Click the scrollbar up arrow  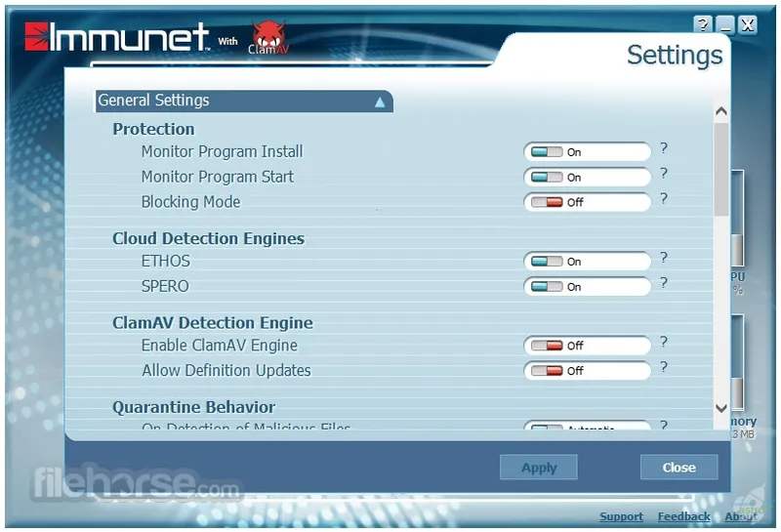721,111
